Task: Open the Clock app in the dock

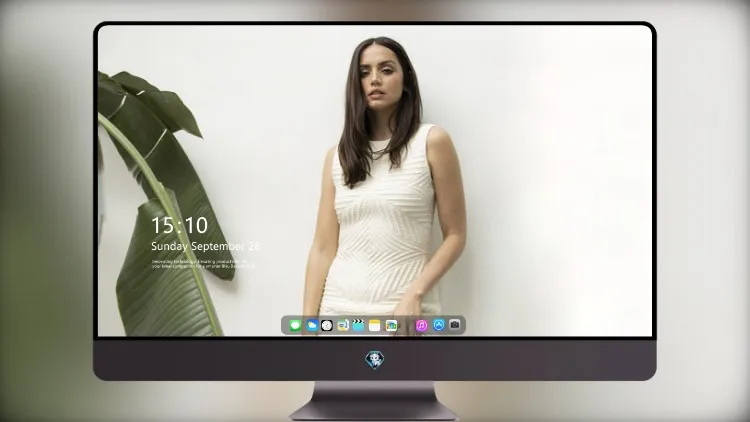Action: tap(327, 325)
